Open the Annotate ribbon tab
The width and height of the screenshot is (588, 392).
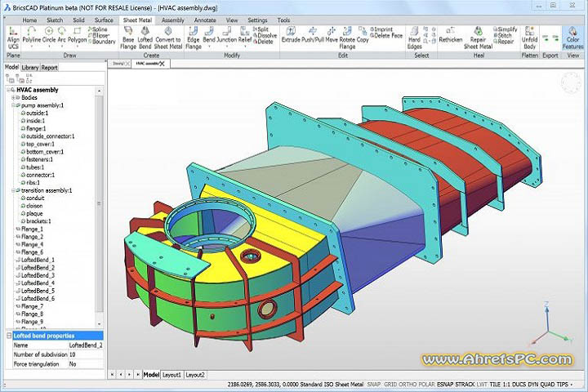point(205,20)
